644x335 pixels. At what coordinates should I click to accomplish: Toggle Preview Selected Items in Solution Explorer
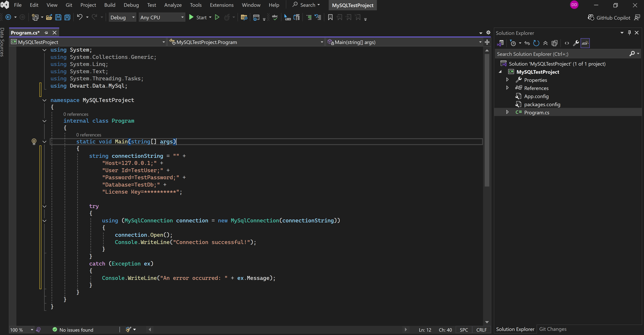pos(555,43)
